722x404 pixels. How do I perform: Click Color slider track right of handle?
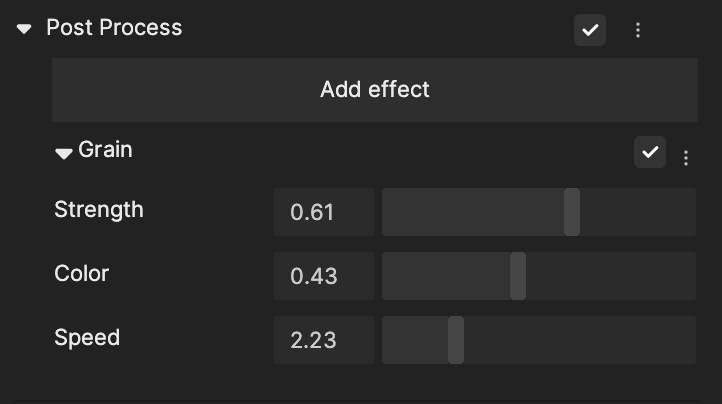pos(611,276)
